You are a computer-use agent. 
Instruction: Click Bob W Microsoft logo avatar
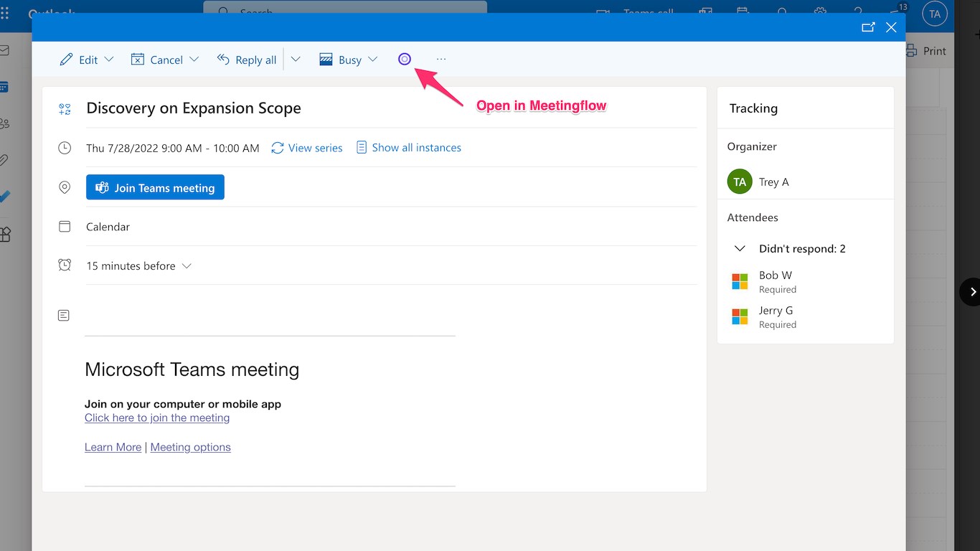click(740, 281)
